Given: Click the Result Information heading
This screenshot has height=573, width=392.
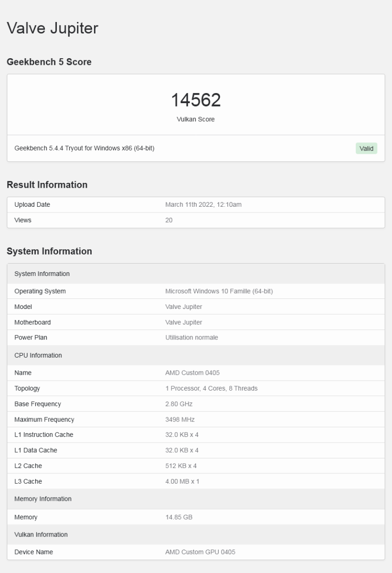Looking at the screenshot, I should coord(47,185).
